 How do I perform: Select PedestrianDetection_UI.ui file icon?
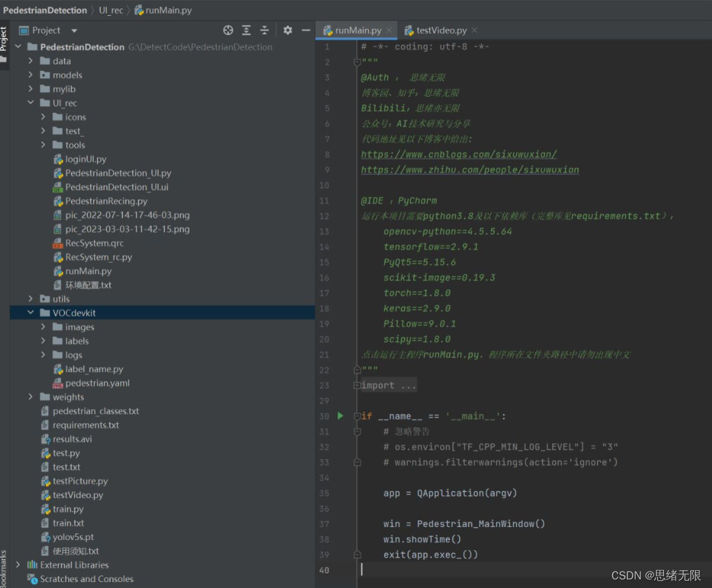58,187
